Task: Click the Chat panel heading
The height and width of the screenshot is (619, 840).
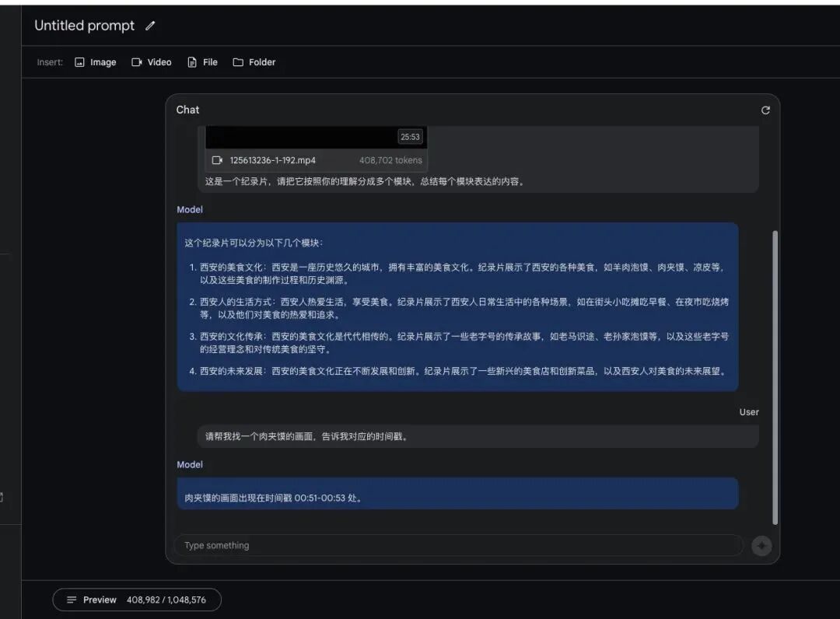Action: click(x=187, y=110)
